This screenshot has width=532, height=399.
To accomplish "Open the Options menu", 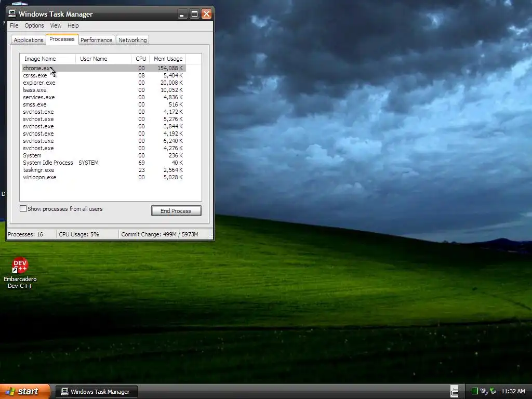I will click(x=34, y=25).
